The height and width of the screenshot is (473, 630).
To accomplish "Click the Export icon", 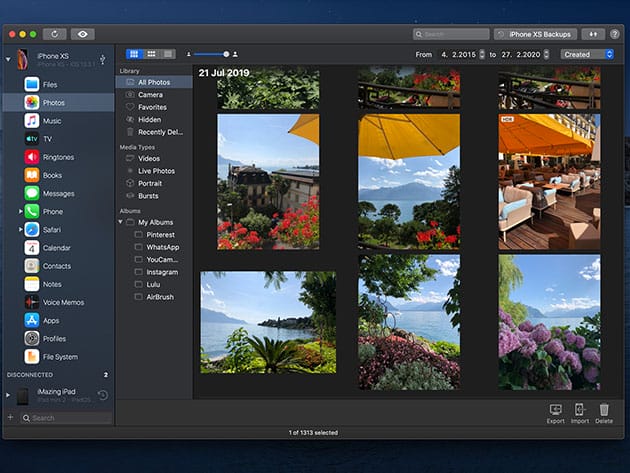I will click(x=555, y=410).
